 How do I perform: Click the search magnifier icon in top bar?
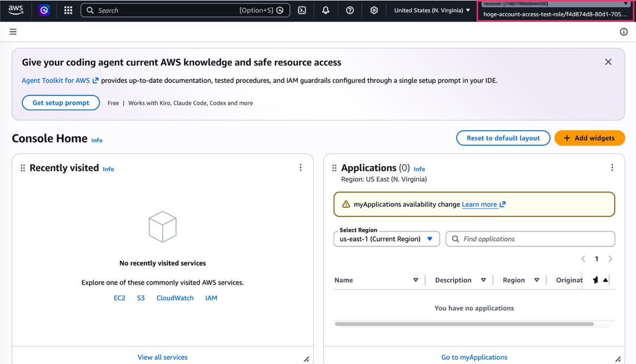(90, 10)
